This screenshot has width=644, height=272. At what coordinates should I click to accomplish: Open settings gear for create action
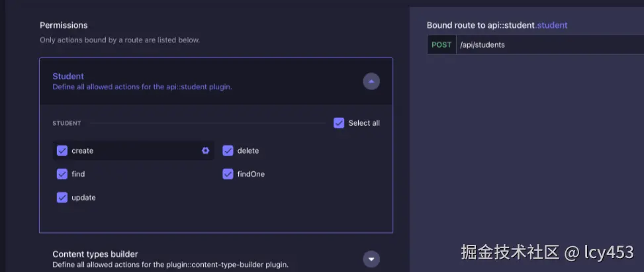[205, 151]
